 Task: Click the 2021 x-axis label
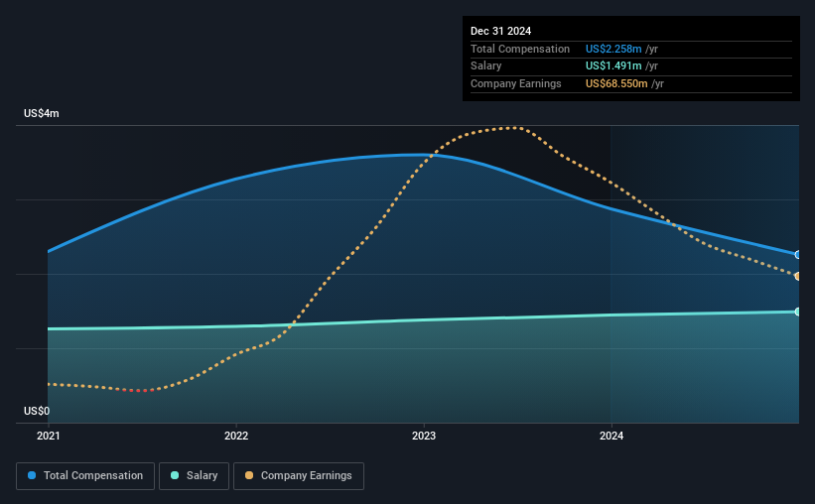(49, 436)
